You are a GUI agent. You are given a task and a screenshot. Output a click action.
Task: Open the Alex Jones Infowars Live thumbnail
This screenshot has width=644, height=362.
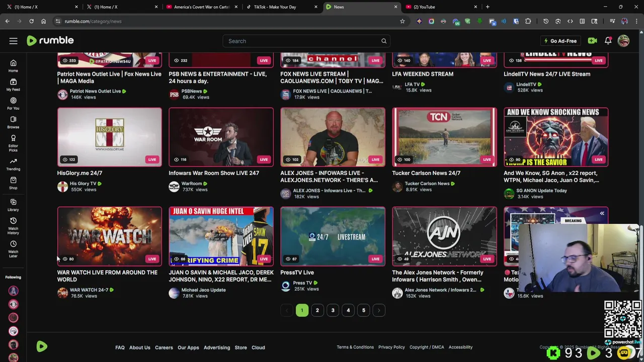coord(333,137)
